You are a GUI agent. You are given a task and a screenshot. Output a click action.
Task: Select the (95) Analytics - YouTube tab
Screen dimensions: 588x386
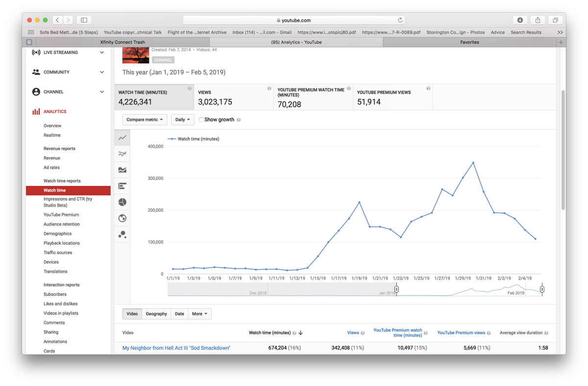click(x=296, y=42)
